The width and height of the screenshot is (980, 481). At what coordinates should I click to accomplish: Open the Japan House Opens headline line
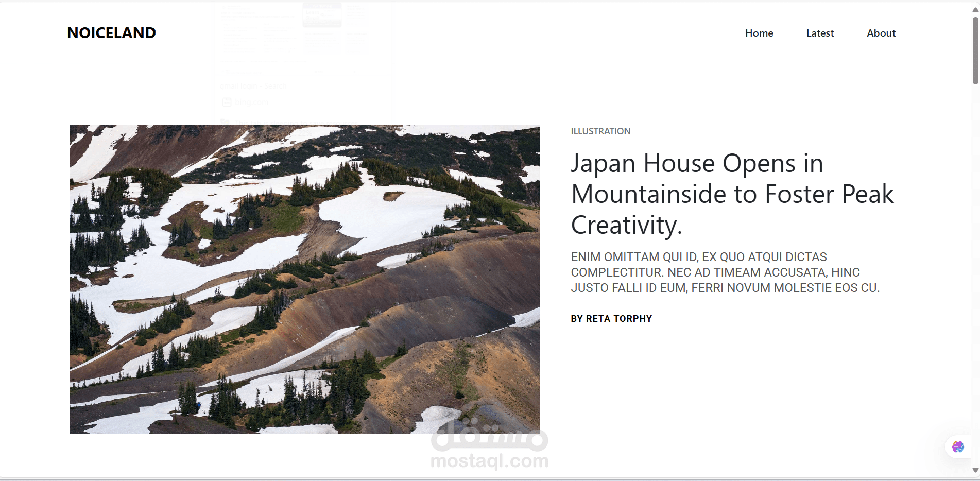[x=697, y=163]
